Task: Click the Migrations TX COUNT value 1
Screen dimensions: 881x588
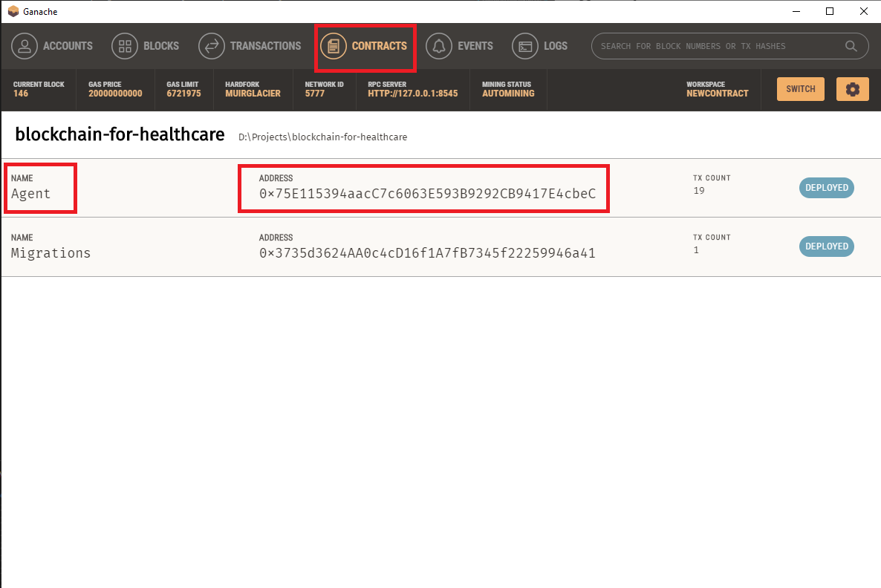Action: point(696,250)
